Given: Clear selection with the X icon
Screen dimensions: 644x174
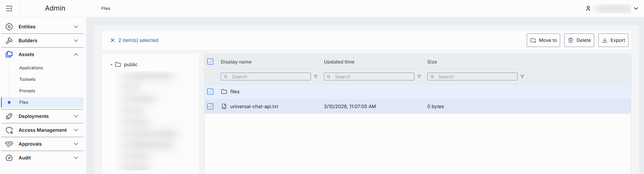Looking at the screenshot, I should tap(113, 40).
